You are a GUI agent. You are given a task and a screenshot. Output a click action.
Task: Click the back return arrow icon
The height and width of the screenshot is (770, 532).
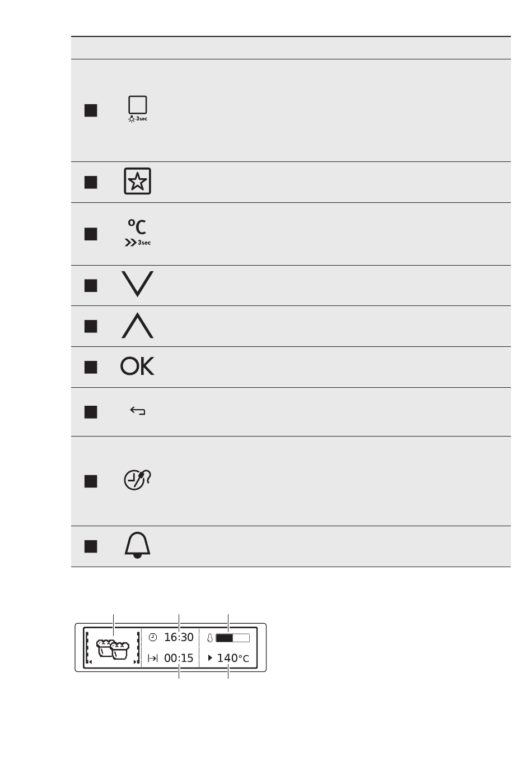click(138, 411)
